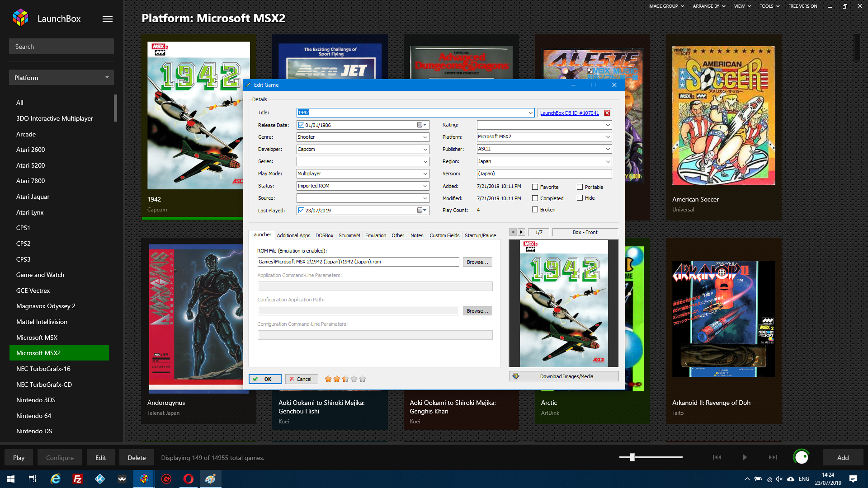
Task: Focus the Search field in sidebar
Action: coord(61,47)
